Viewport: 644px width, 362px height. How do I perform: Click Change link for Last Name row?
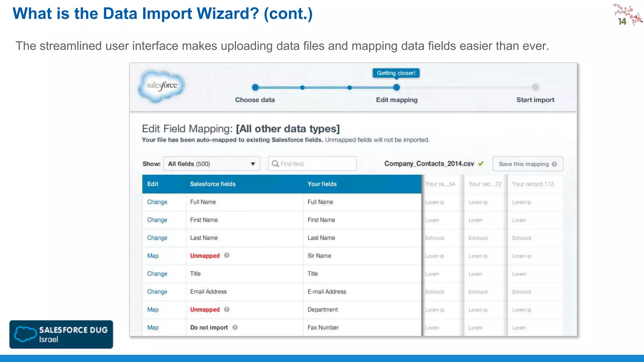pos(157,238)
